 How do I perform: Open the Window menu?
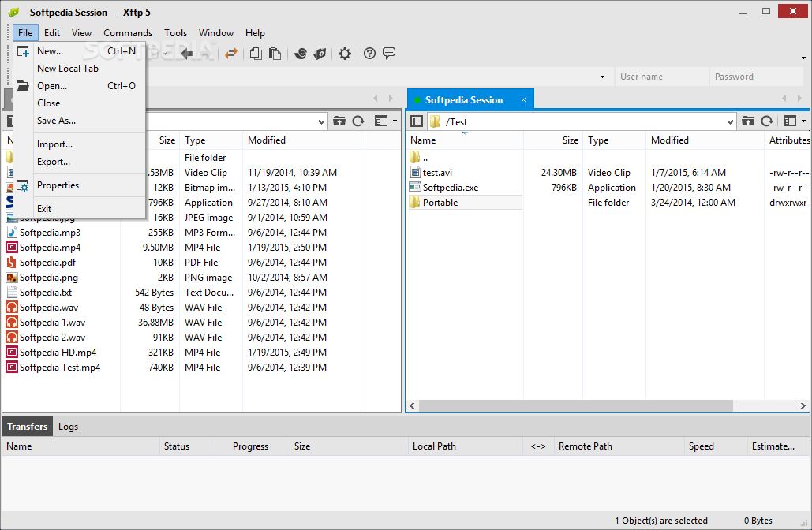(216, 32)
